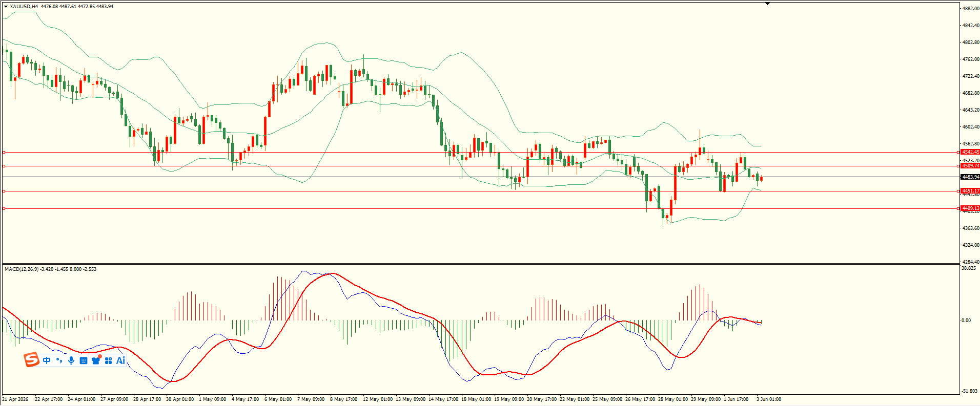980x406 pixels.
Task: Start voice input with the microphone icon
Action: pyautogui.click(x=71, y=360)
